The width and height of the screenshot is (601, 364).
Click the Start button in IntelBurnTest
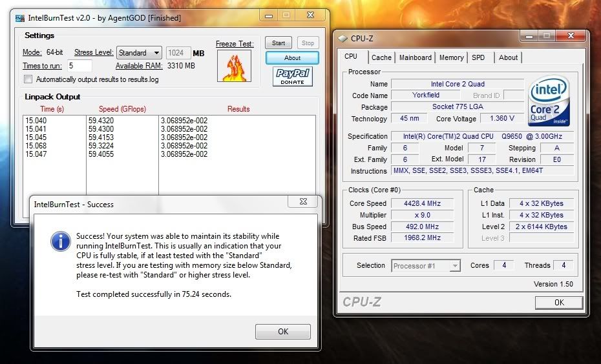tap(279, 43)
